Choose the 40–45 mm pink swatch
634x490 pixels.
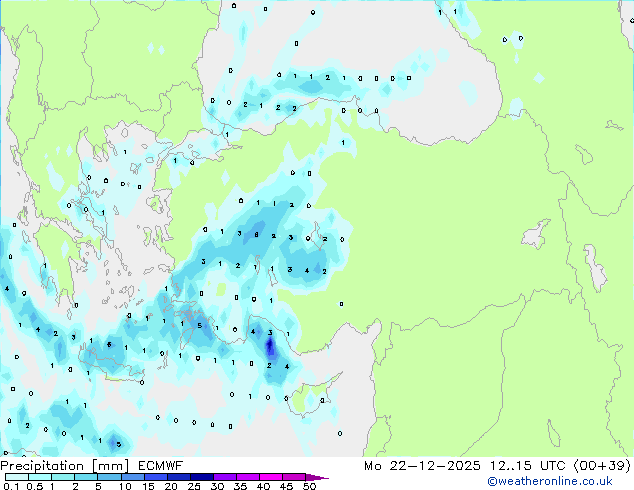271,477
